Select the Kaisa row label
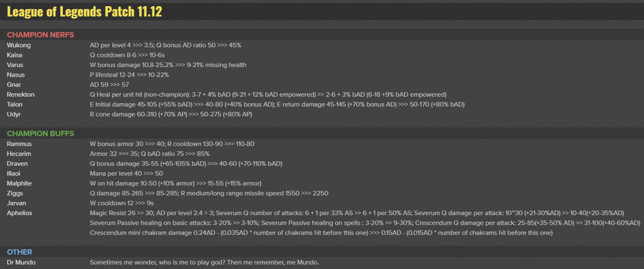Screen dimensions: 644x269 (15, 55)
